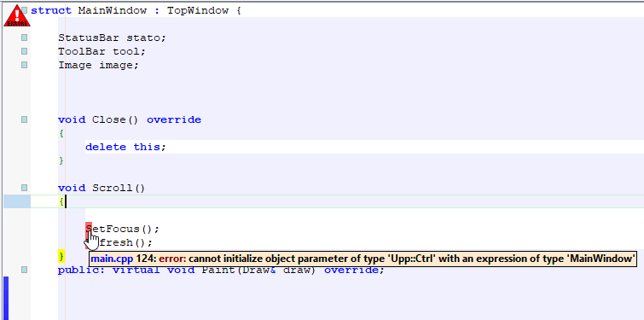This screenshot has height=320, width=644.
Task: Click the highlighted closing brace of Scroll
Action: [61, 256]
